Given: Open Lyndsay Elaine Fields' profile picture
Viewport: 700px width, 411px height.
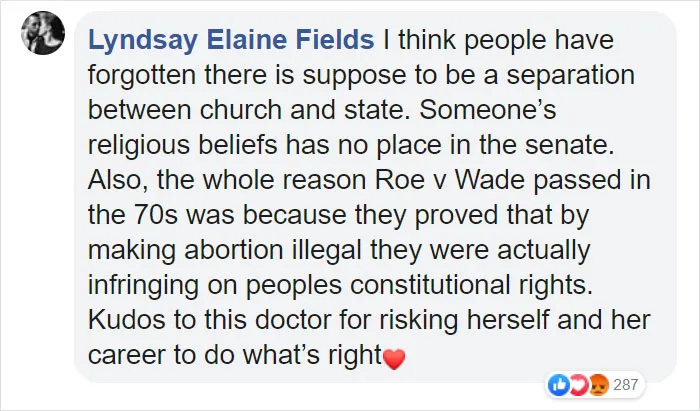Looking at the screenshot, I should [x=43, y=33].
